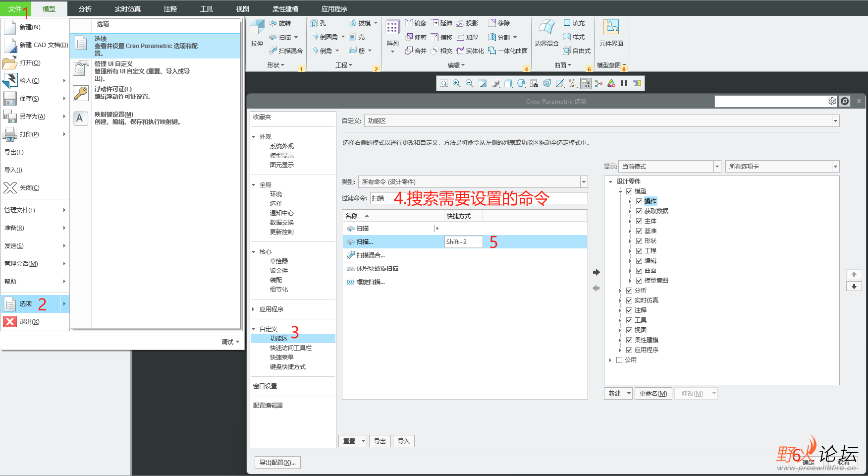Toggle the 视图 tab checkbox in tree
The width and height of the screenshot is (868, 476).
point(629,330)
